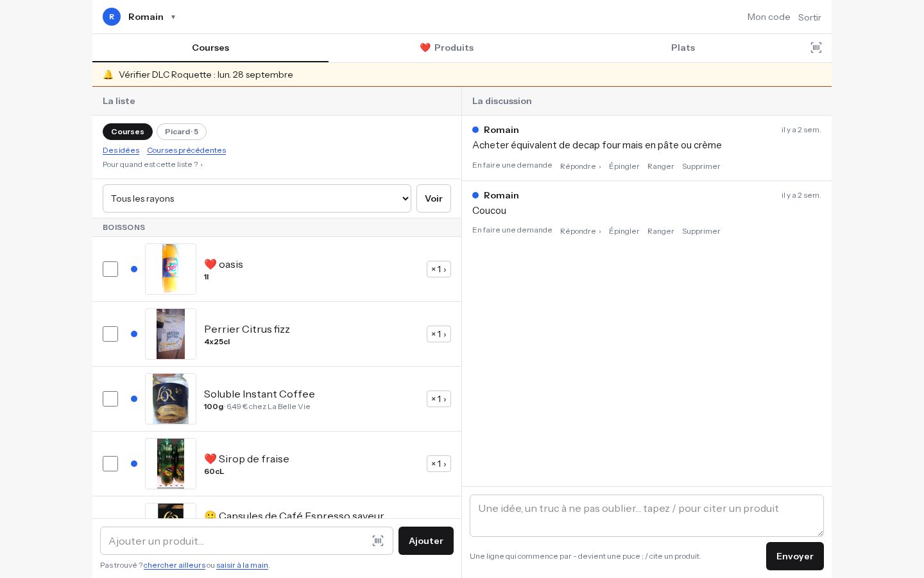Delete the Coucou message with Supprimer
The image size is (924, 578).
(701, 231)
